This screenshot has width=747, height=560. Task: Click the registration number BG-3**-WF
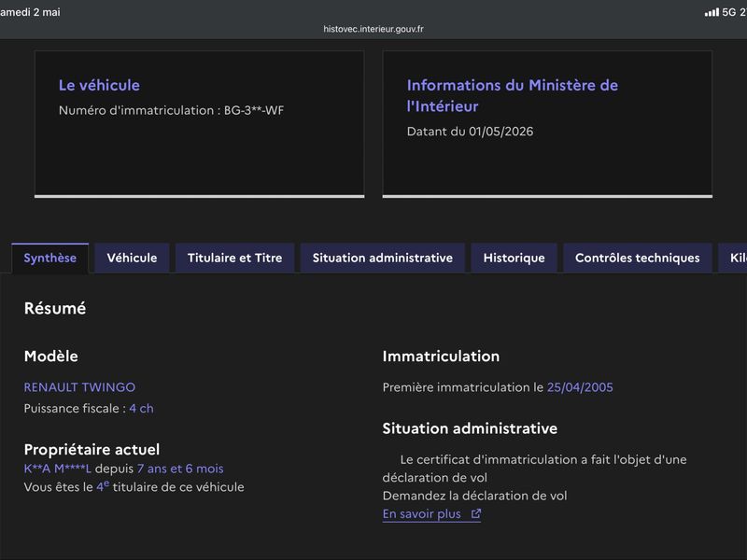click(254, 110)
